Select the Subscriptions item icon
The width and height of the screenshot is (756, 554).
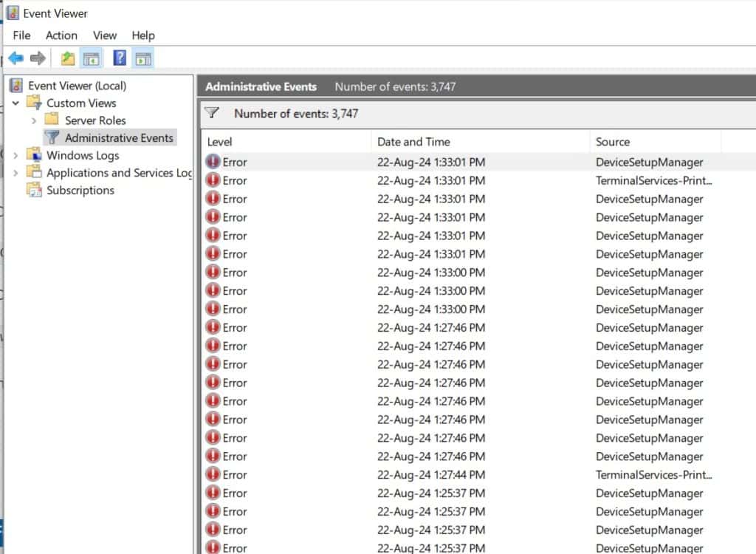point(34,190)
